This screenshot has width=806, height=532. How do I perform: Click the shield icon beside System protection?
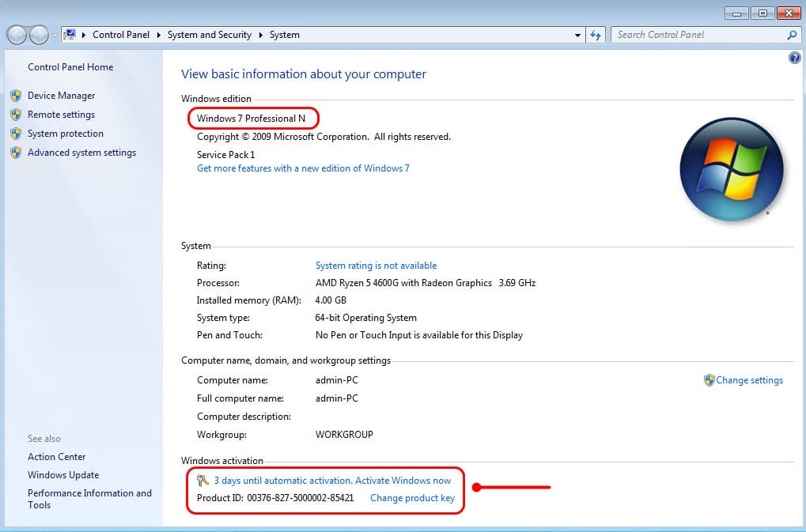16,134
